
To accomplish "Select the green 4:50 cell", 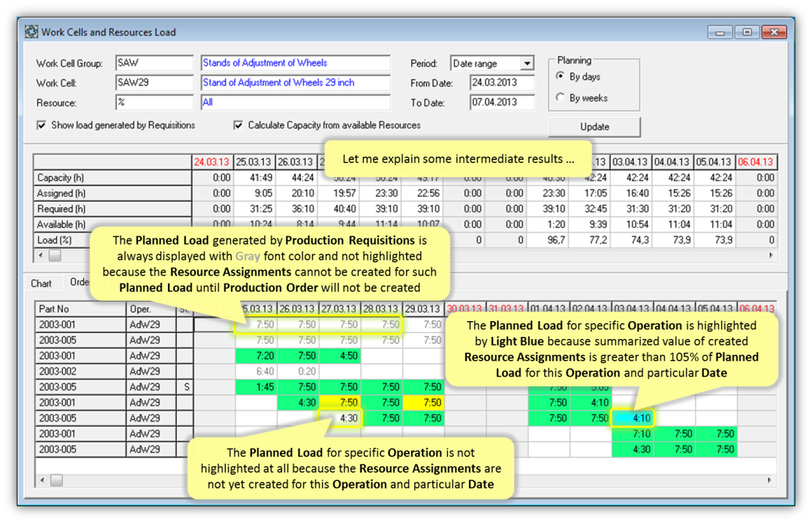I will click(340, 356).
